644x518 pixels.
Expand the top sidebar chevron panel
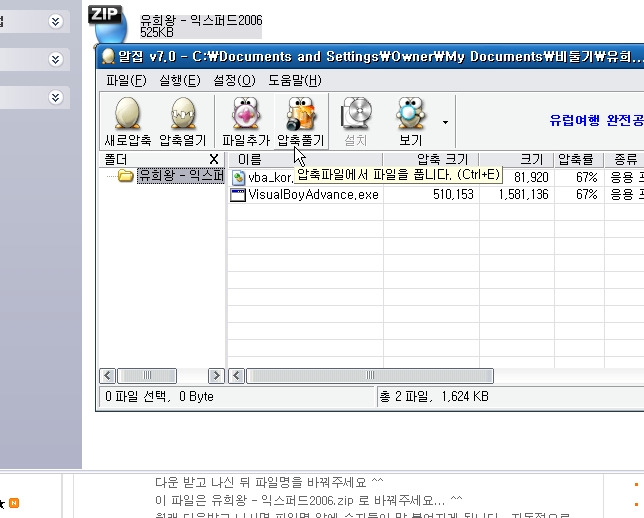point(55,21)
